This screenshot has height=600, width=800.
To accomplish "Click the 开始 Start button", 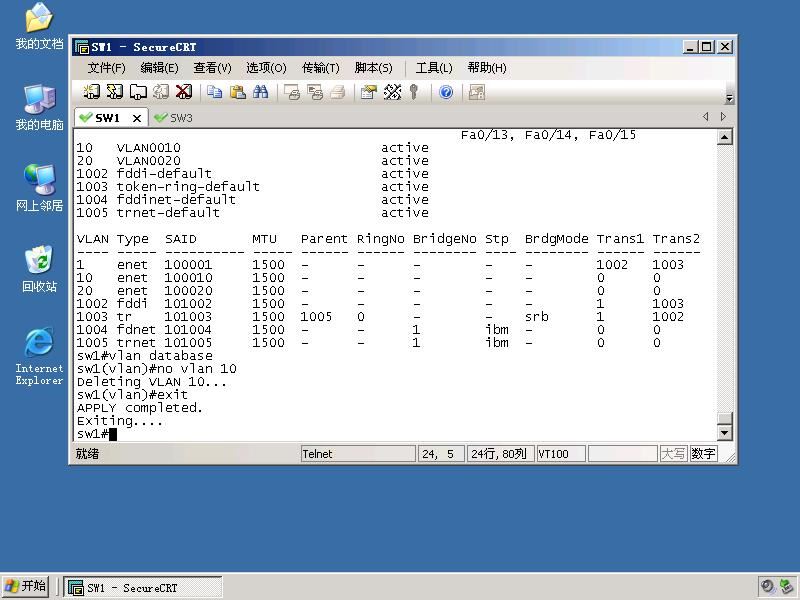I will click(x=26, y=586).
